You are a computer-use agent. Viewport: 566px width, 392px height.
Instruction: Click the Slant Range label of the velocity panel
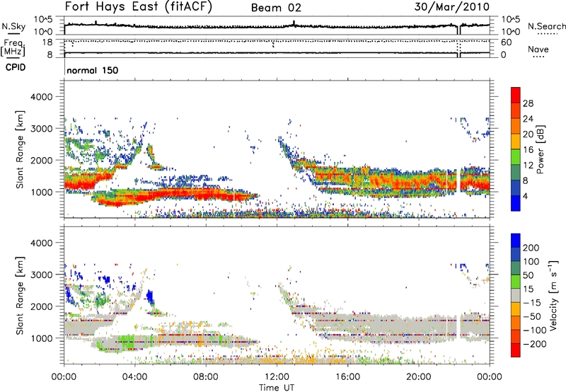[x=20, y=296]
